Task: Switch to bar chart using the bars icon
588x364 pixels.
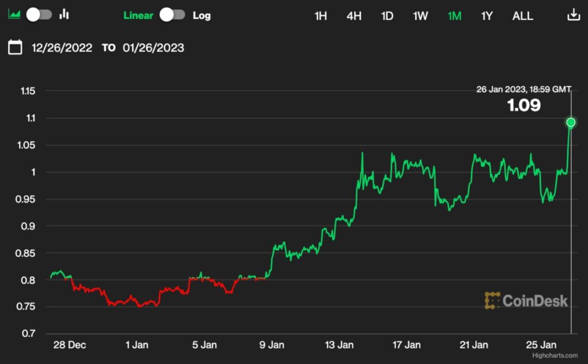Action: 64,15
